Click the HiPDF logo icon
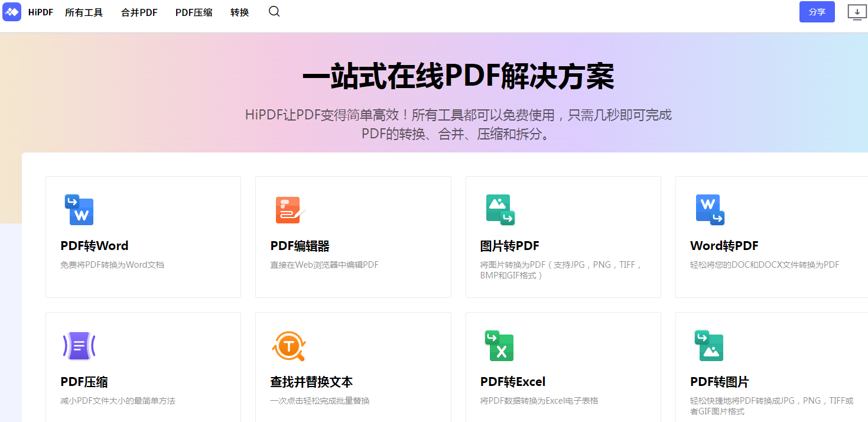Image resolution: width=868 pixels, height=422 pixels. coord(12,12)
